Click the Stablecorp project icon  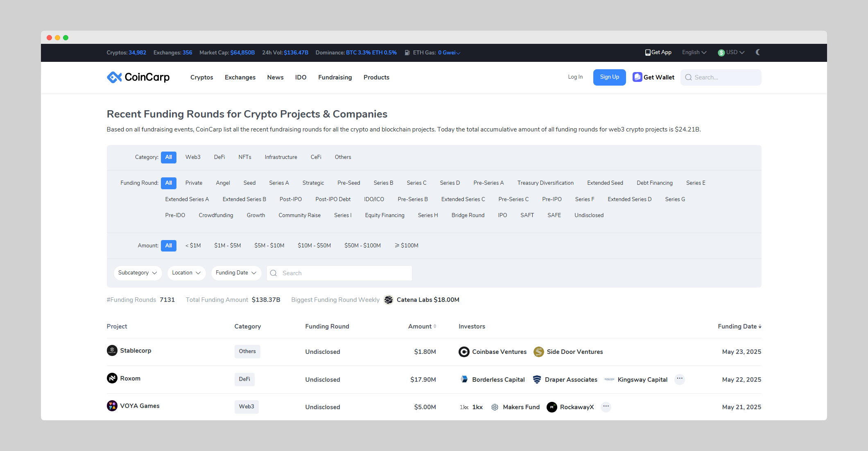click(112, 351)
